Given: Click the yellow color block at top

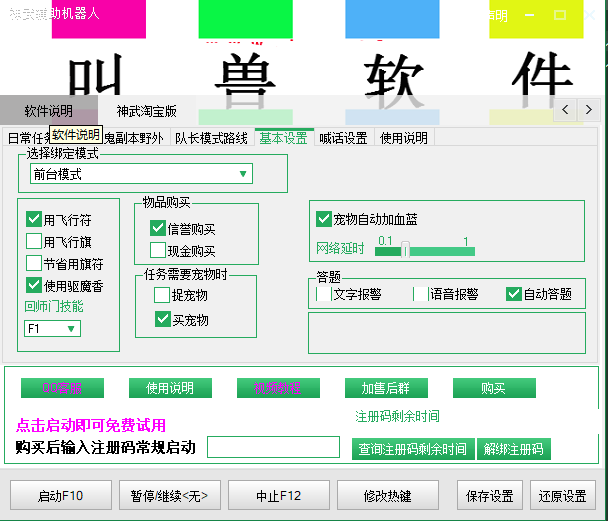Looking at the screenshot, I should 536,19.
